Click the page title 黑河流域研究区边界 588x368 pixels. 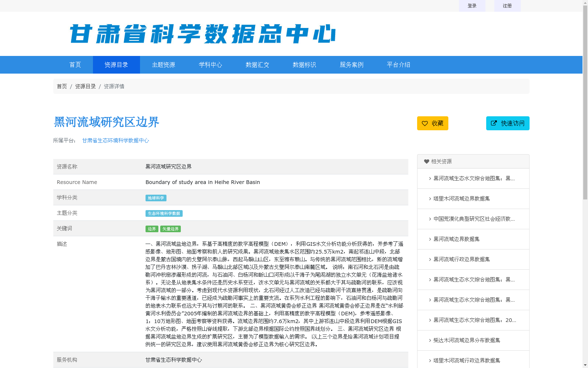(x=106, y=122)
